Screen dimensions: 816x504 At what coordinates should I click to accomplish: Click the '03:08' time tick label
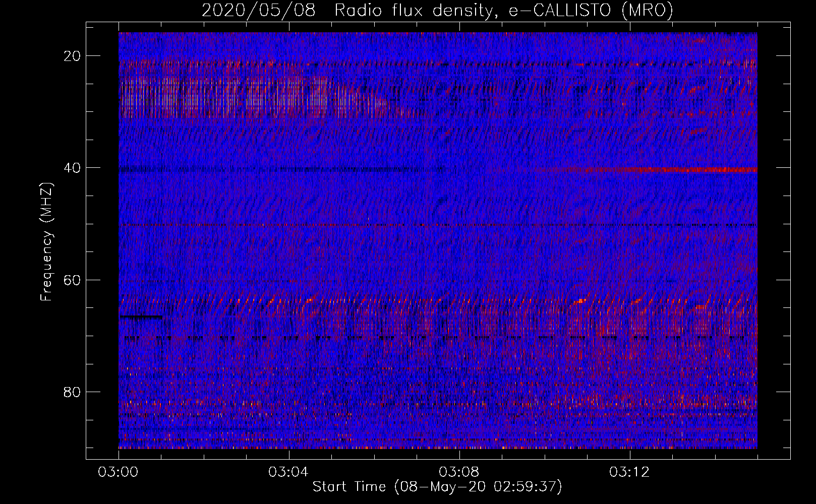click(x=459, y=472)
